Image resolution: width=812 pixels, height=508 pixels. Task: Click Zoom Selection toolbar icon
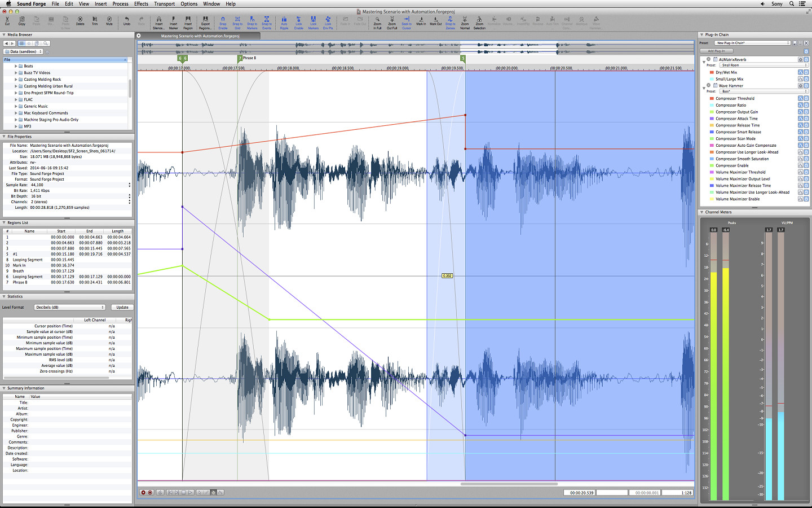tap(479, 21)
